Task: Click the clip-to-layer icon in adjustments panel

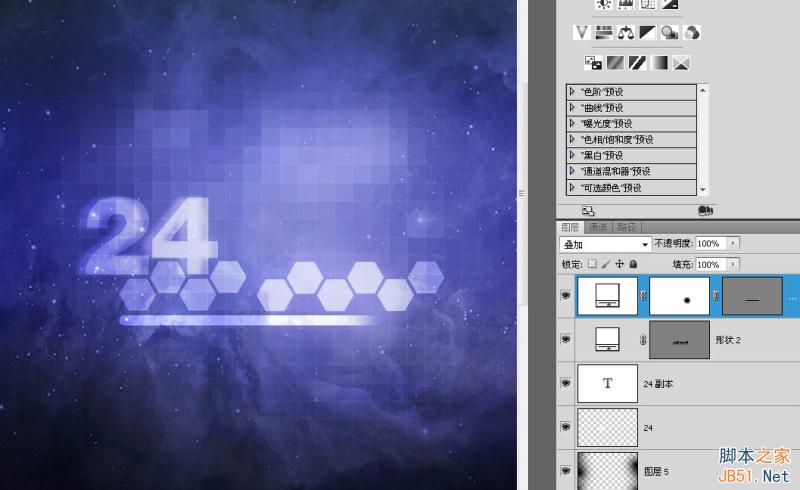Action: pos(705,210)
